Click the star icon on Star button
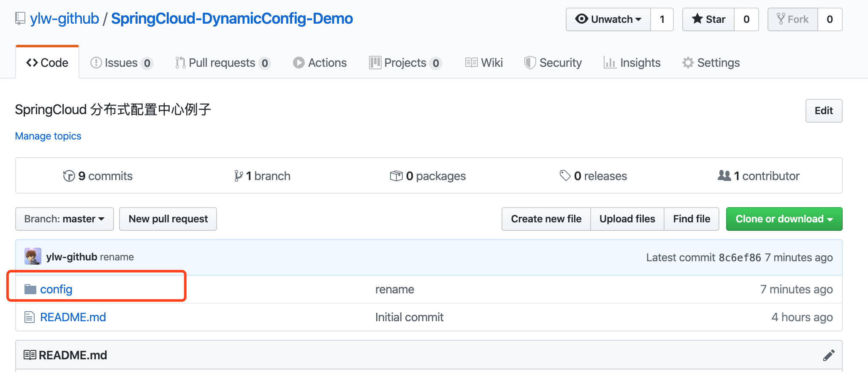 [x=697, y=19]
